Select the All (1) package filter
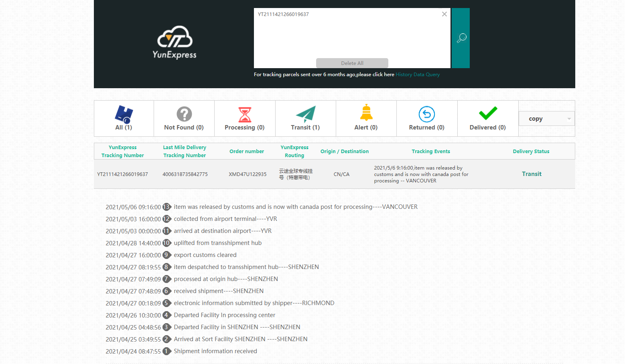Image resolution: width=625 pixels, height=364 pixels. [x=124, y=118]
